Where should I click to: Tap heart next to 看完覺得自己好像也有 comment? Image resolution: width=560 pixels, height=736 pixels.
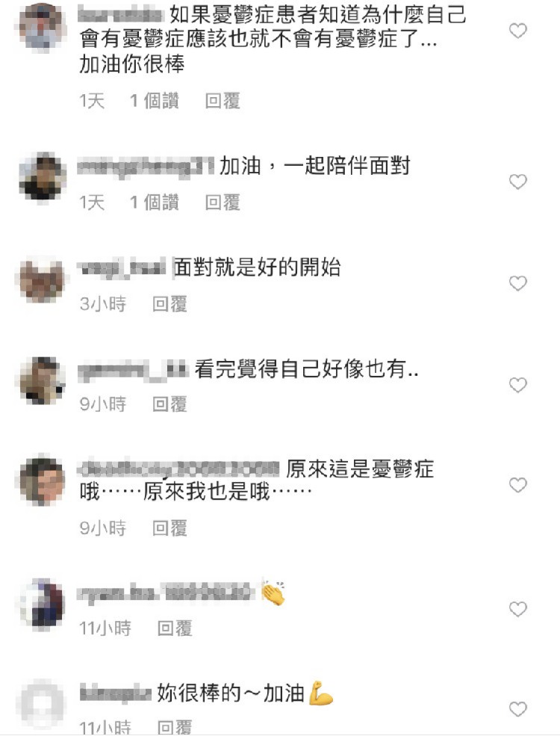(x=517, y=385)
